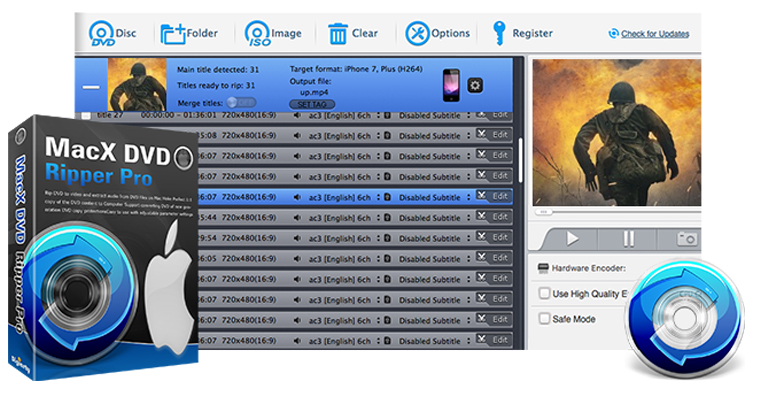760x397 pixels.
Task: Play the preview video
Action: coord(572,238)
